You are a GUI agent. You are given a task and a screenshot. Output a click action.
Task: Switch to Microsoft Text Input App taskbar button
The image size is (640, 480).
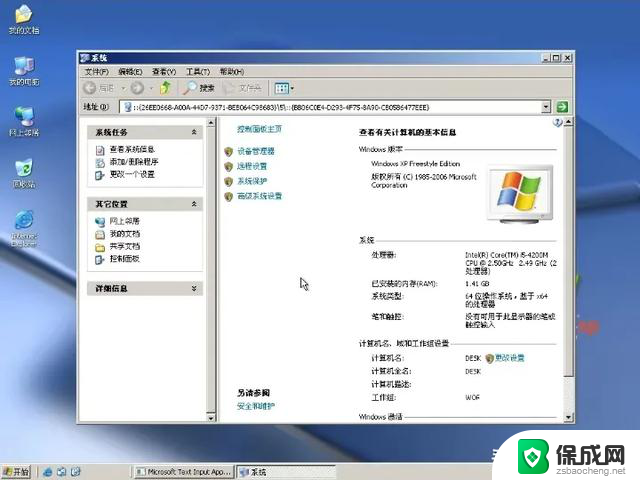[184, 472]
